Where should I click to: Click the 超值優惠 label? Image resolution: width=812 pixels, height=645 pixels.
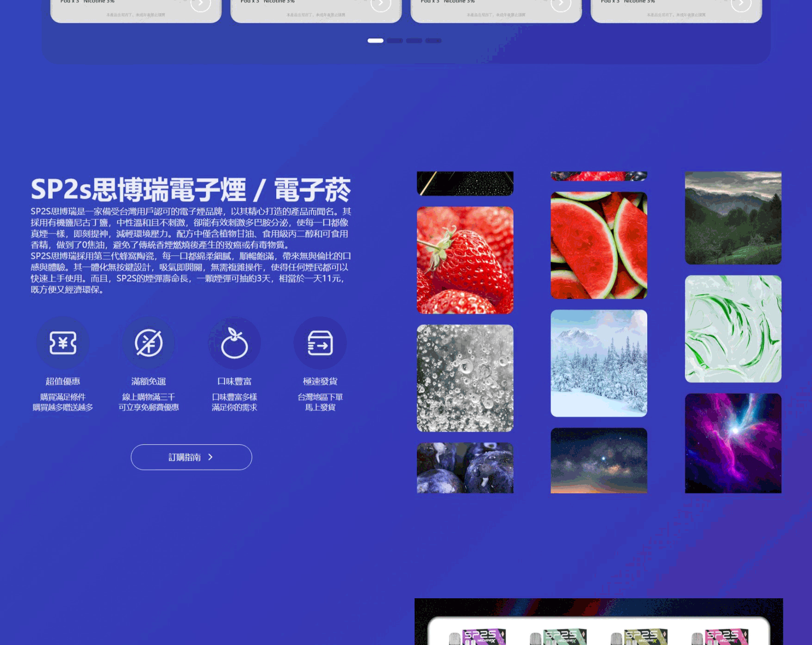pyautogui.click(x=63, y=381)
